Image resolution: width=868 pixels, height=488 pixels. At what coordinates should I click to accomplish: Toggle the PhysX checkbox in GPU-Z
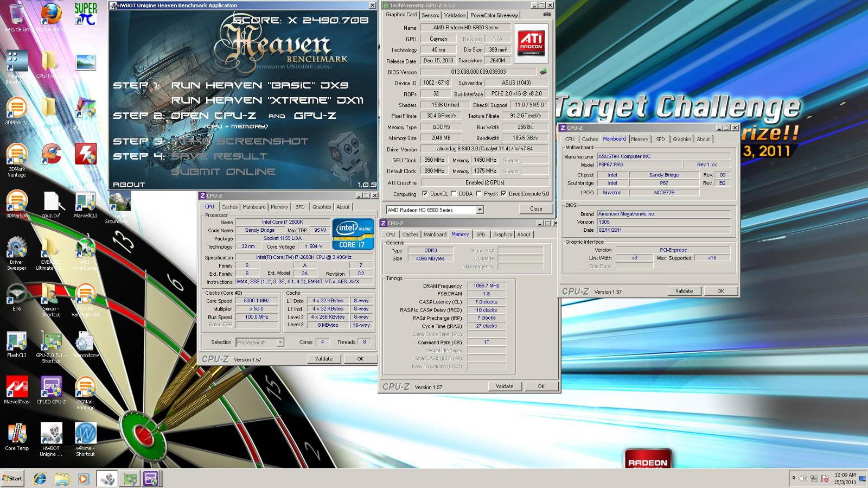[478, 194]
